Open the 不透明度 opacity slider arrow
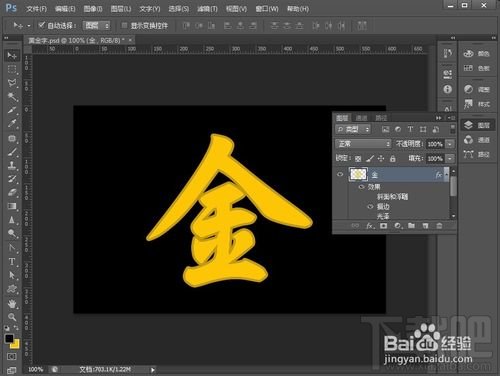The height and width of the screenshot is (376, 500). point(450,144)
